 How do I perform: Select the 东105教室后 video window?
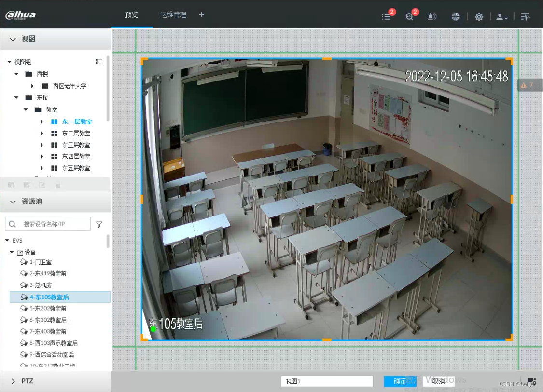coord(327,199)
